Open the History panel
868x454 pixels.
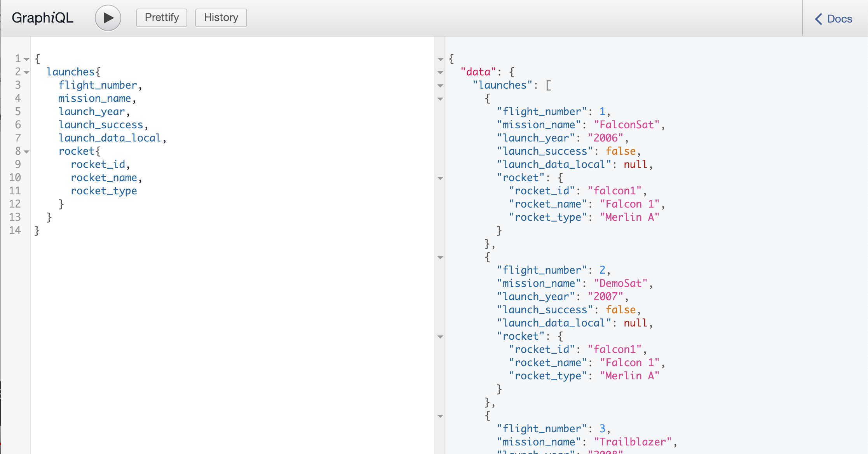[221, 18]
